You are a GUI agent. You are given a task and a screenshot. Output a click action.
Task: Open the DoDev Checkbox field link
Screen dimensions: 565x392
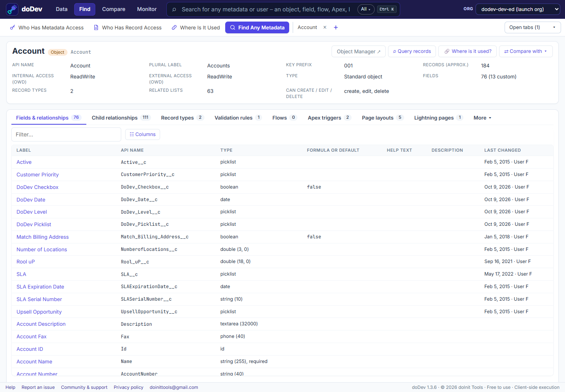37,187
